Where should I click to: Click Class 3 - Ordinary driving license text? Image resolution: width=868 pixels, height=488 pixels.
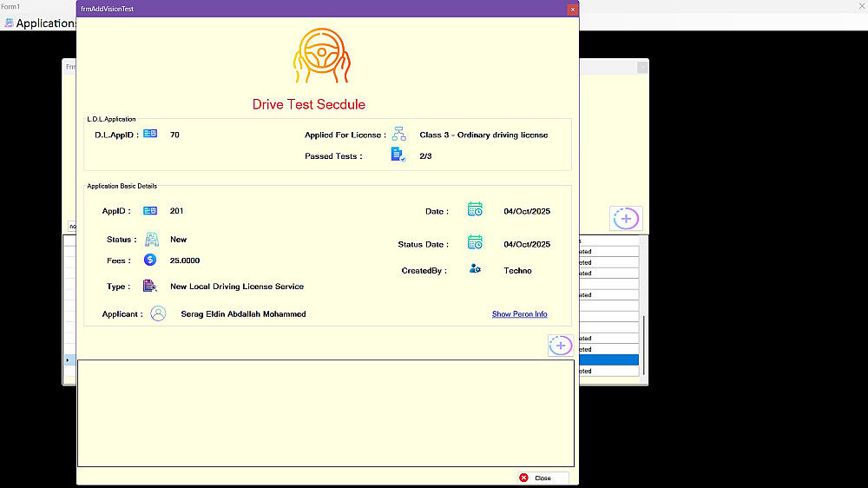[x=483, y=135]
